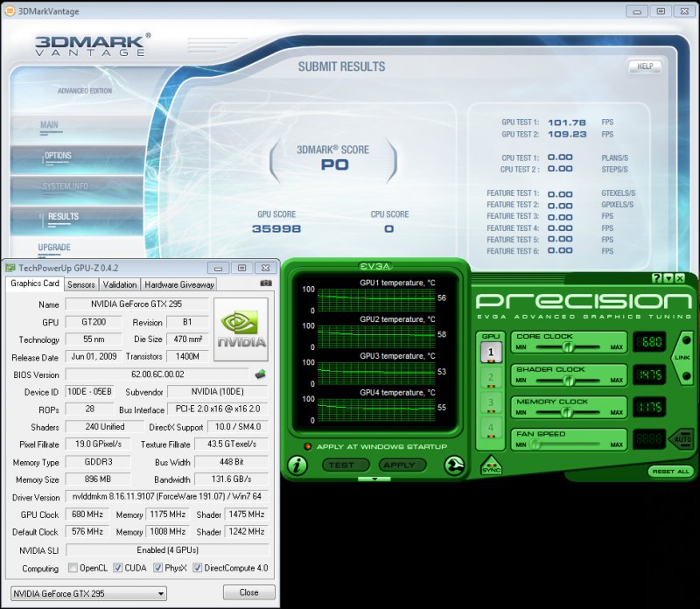700x609 pixels.
Task: Click the Close button in GPU-Z
Action: (x=249, y=592)
